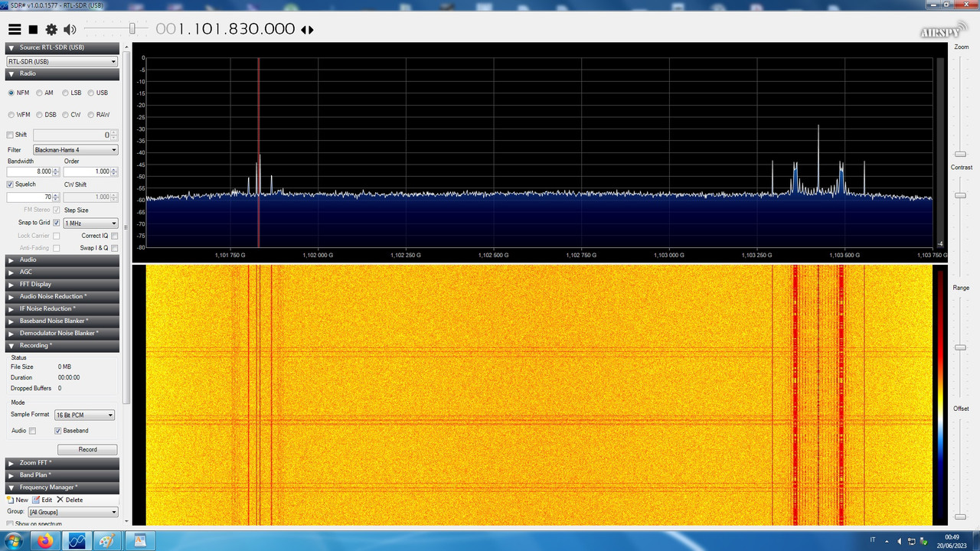Open the Group dropdown showing All Groups
The image size is (980, 551).
72,511
